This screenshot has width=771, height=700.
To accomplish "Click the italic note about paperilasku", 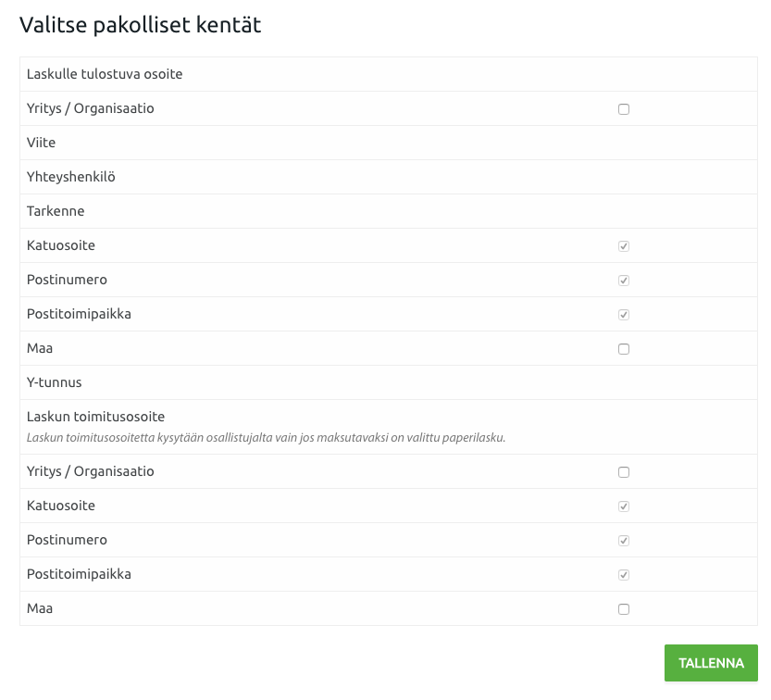I will coord(266,437).
